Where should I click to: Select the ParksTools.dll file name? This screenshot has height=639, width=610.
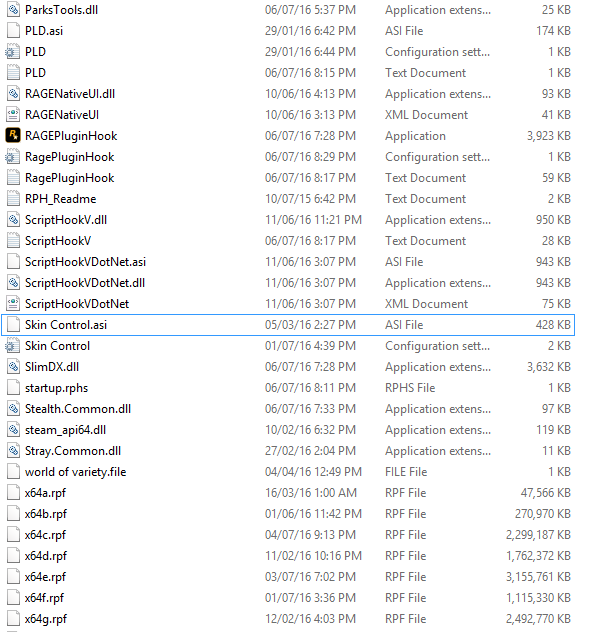(62, 10)
